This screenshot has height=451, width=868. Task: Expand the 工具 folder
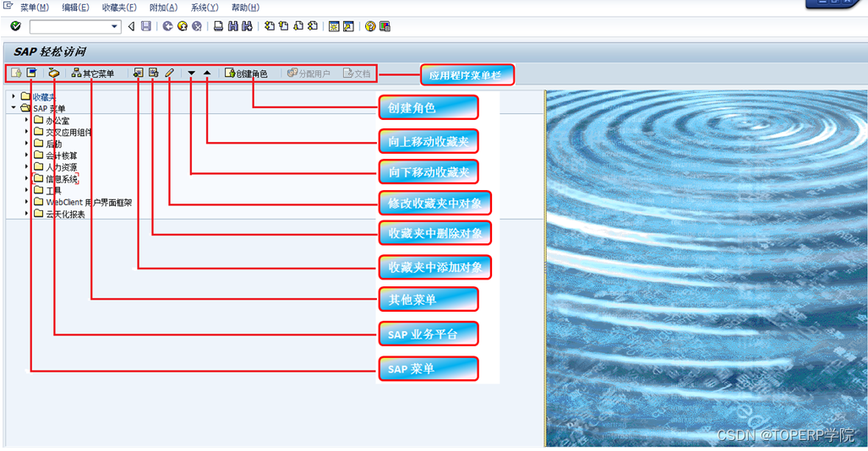click(26, 190)
